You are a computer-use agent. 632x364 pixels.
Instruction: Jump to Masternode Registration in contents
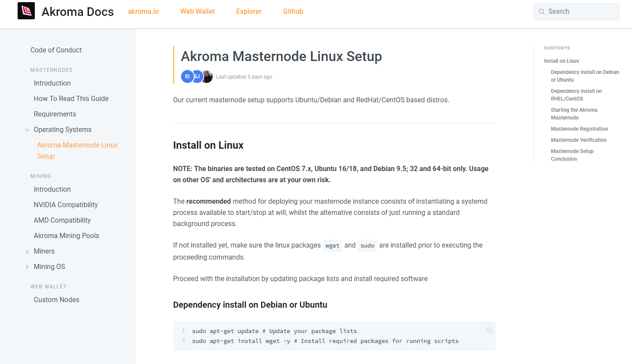(x=579, y=129)
